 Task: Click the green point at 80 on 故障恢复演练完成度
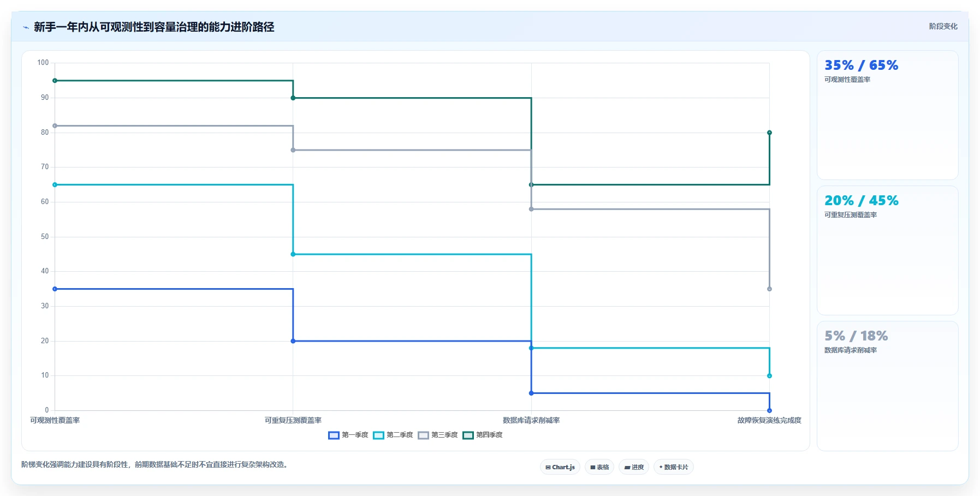coord(769,133)
